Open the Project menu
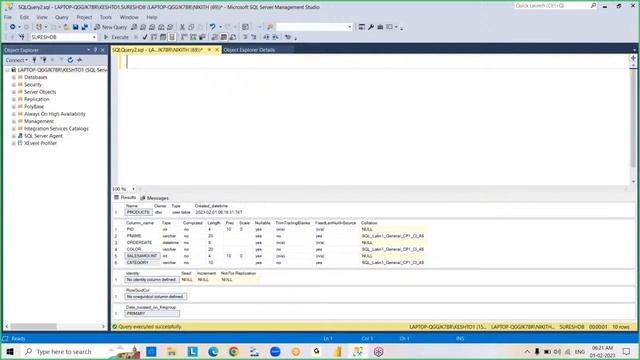The height and width of the screenshot is (360, 640). 84,17
